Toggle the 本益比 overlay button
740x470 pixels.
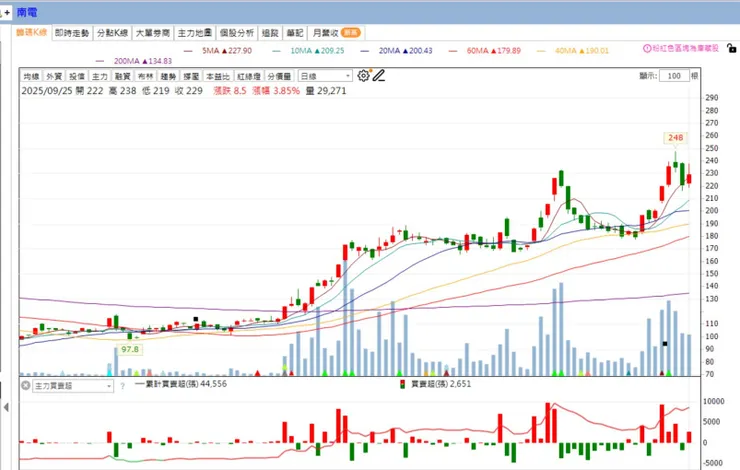point(218,76)
